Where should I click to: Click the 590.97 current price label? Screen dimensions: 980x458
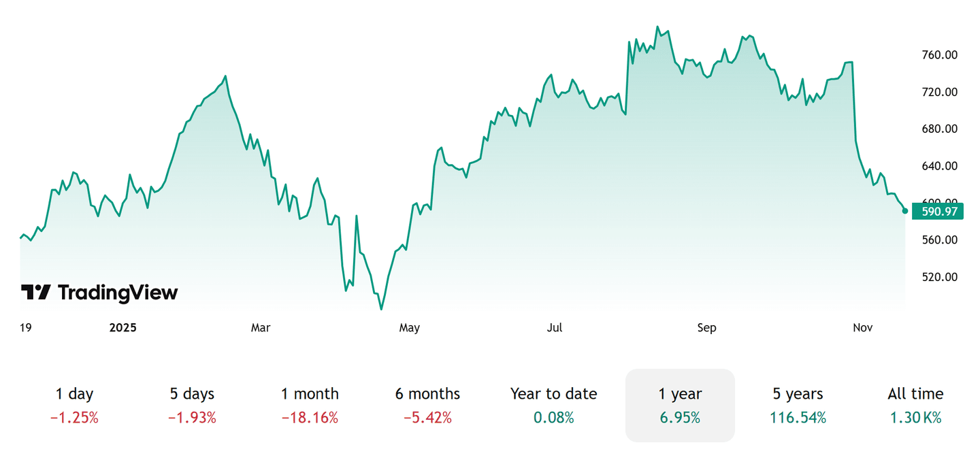click(938, 212)
